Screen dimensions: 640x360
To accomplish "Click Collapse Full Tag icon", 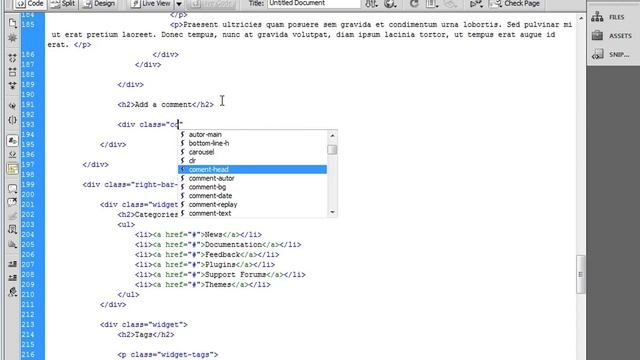I will 13,58.
